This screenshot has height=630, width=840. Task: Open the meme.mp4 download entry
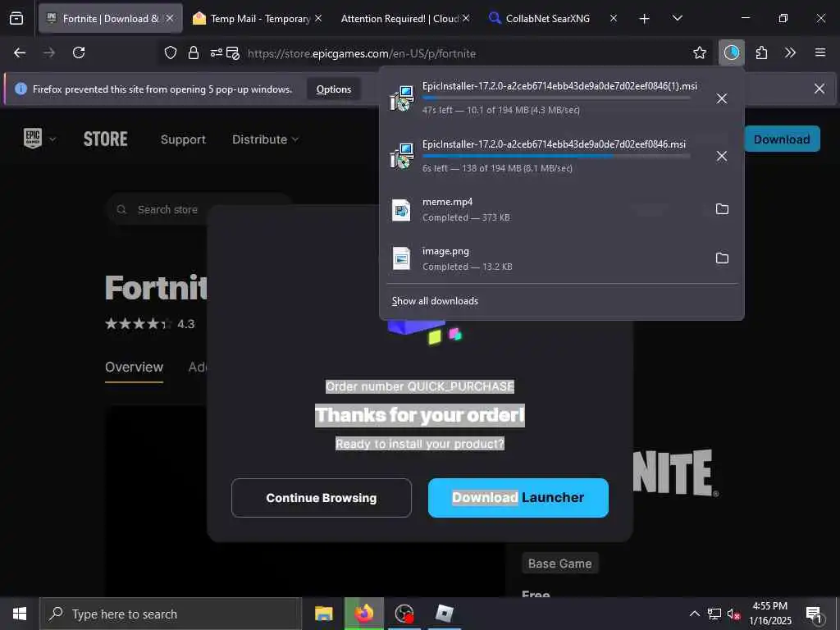tap(544, 209)
